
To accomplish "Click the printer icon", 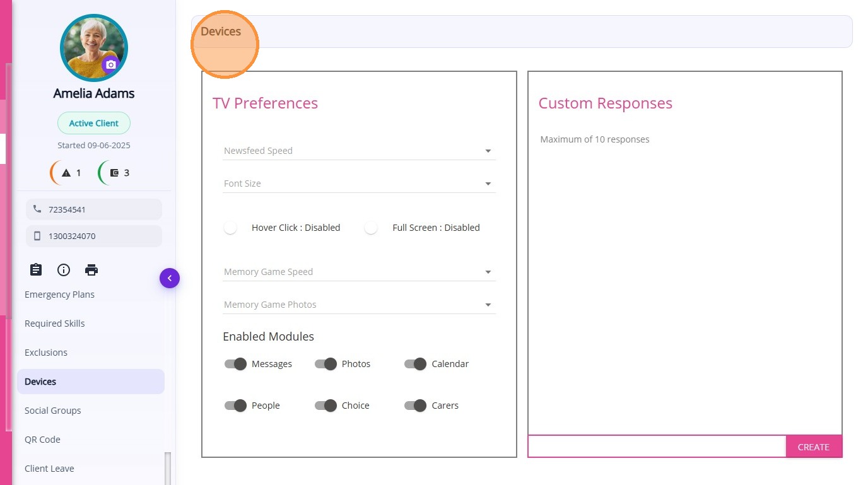I will tap(91, 270).
